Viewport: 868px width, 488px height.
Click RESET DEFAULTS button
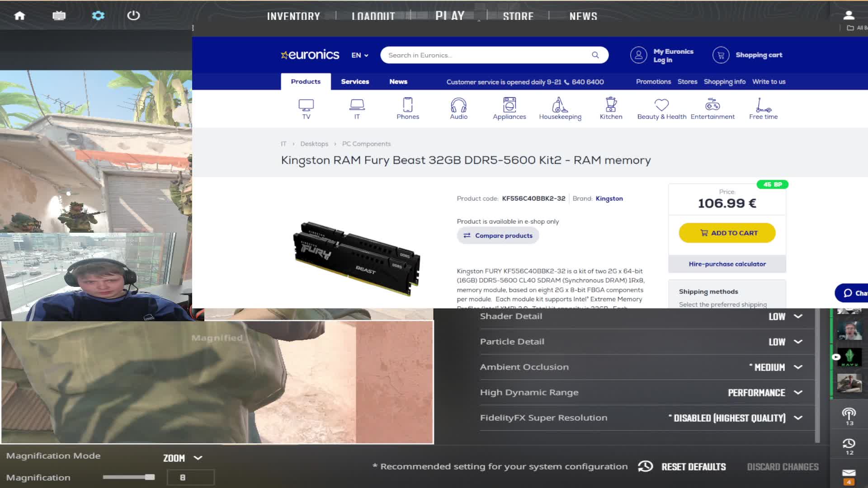point(693,467)
